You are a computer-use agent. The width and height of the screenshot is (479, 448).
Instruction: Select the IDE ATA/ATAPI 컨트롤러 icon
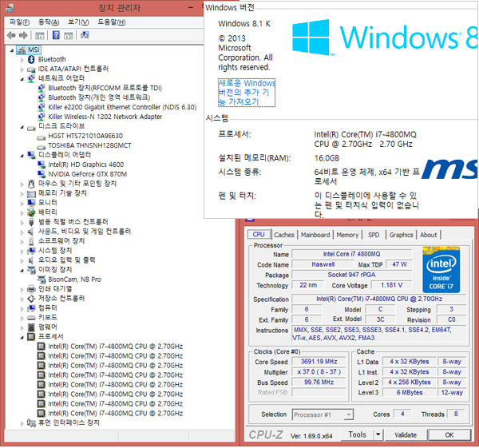[x=31, y=69]
